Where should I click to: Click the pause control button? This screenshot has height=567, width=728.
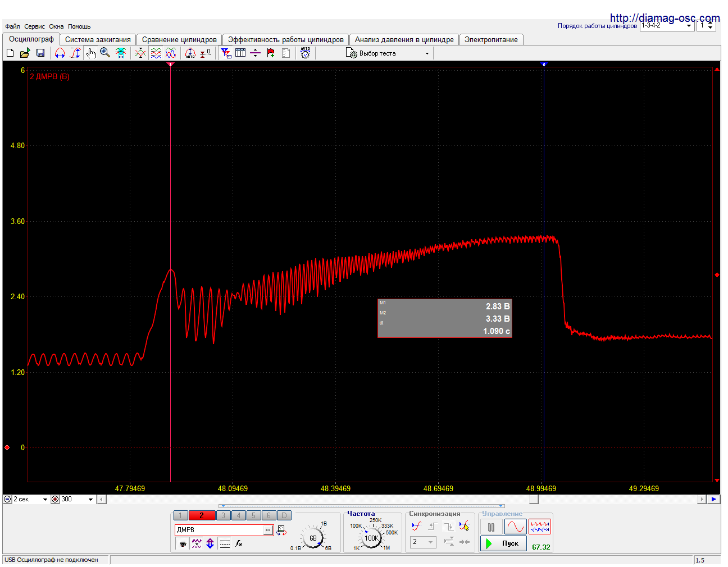coord(492,527)
